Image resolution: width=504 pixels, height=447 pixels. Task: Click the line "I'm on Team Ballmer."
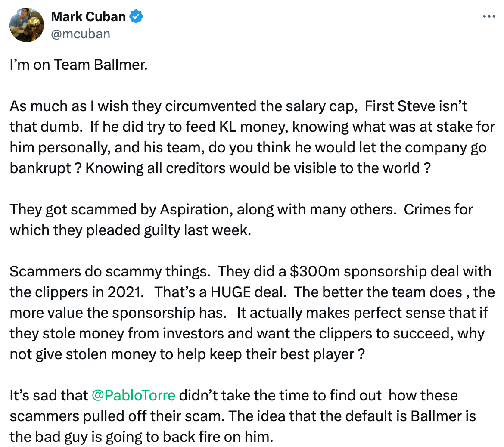point(79,65)
